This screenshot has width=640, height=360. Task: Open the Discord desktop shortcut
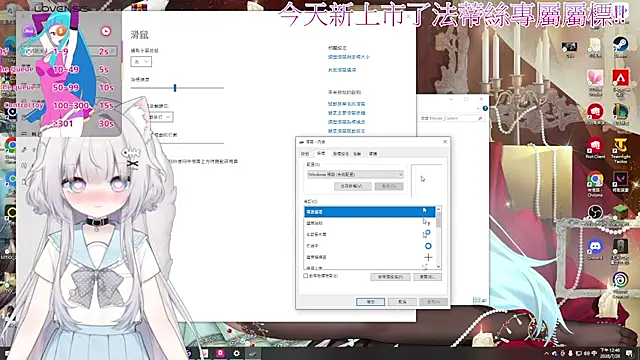(595, 248)
